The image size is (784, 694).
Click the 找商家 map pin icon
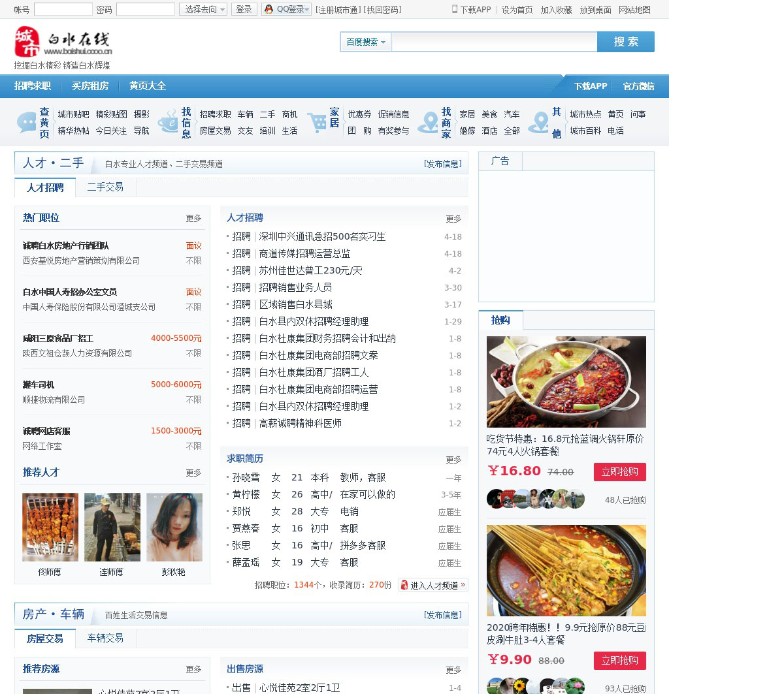tap(429, 122)
